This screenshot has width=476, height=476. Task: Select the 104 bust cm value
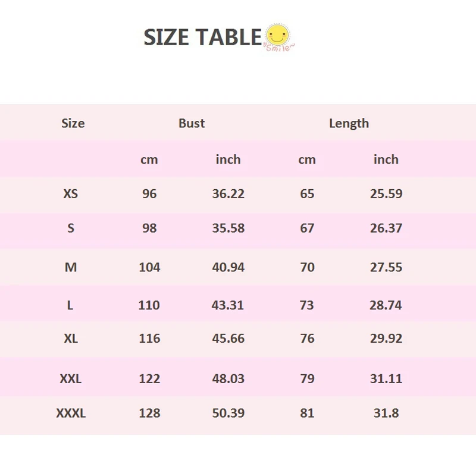[149, 267]
